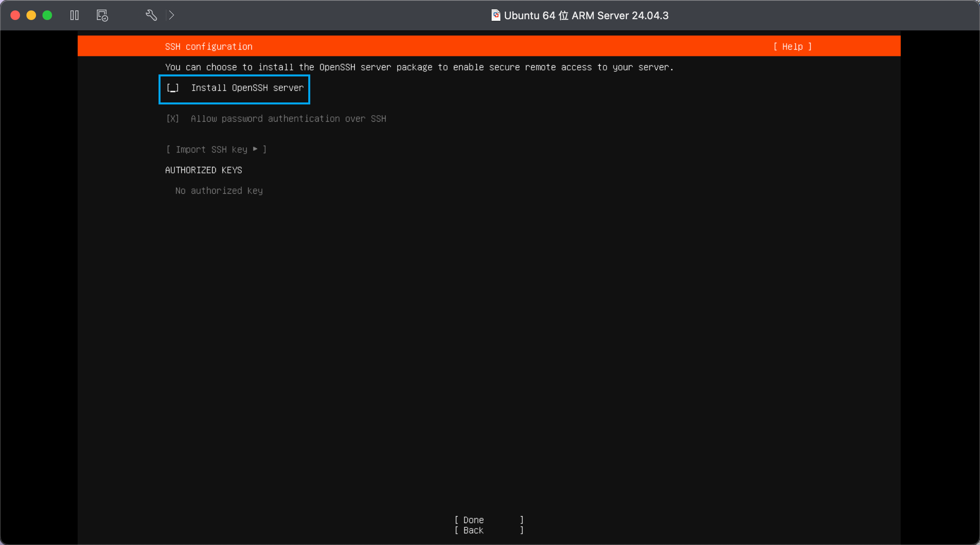
Task: Select the AUTHORIZED KEYS heading
Action: coord(203,170)
